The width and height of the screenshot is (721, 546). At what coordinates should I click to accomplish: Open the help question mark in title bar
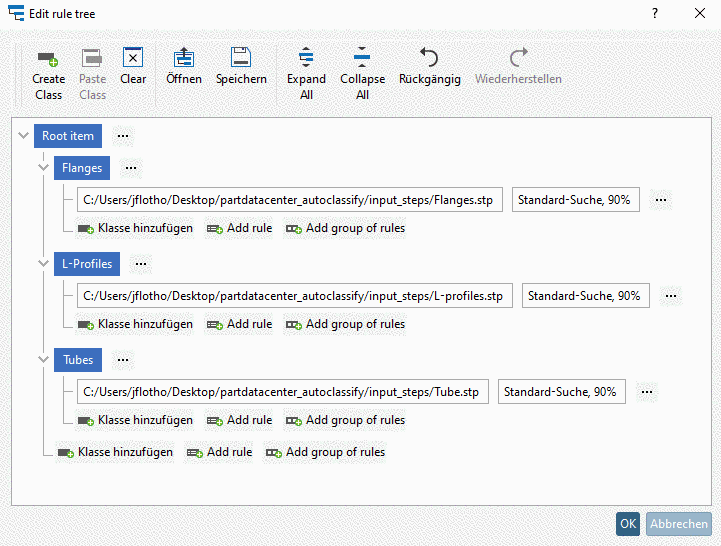tap(655, 13)
